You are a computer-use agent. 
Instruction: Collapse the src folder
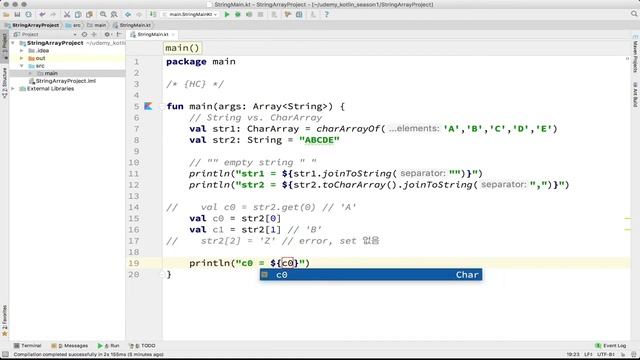coord(22,66)
